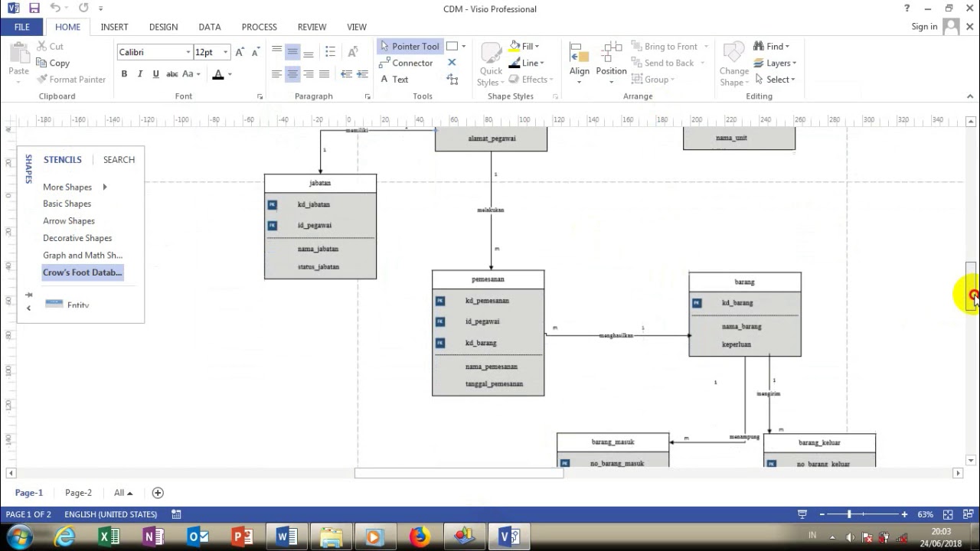Open the PROCESS ribbon tab
980x551 pixels.
260,27
